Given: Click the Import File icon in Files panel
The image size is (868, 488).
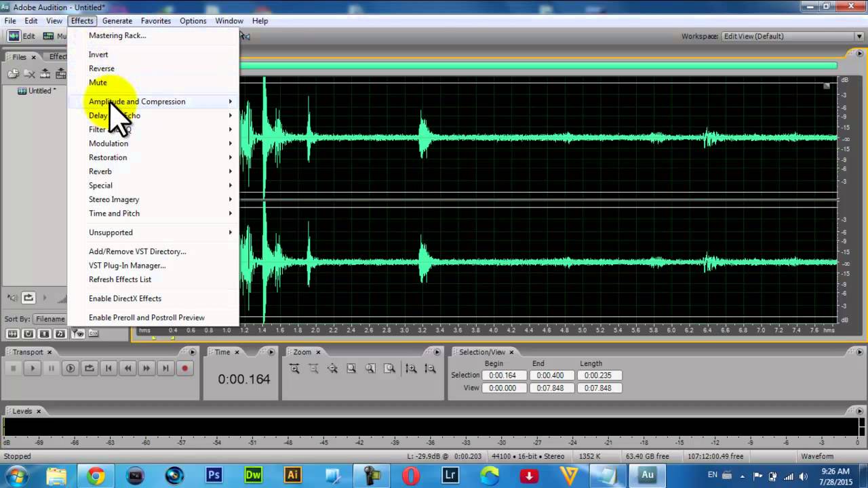Looking at the screenshot, I should point(13,74).
